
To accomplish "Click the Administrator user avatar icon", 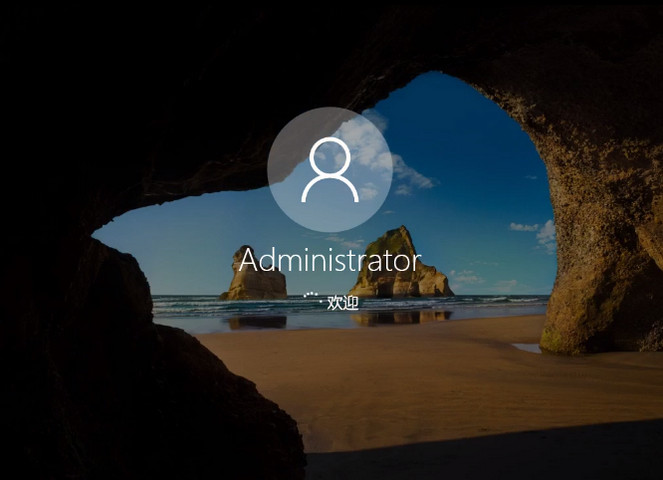I will [329, 169].
